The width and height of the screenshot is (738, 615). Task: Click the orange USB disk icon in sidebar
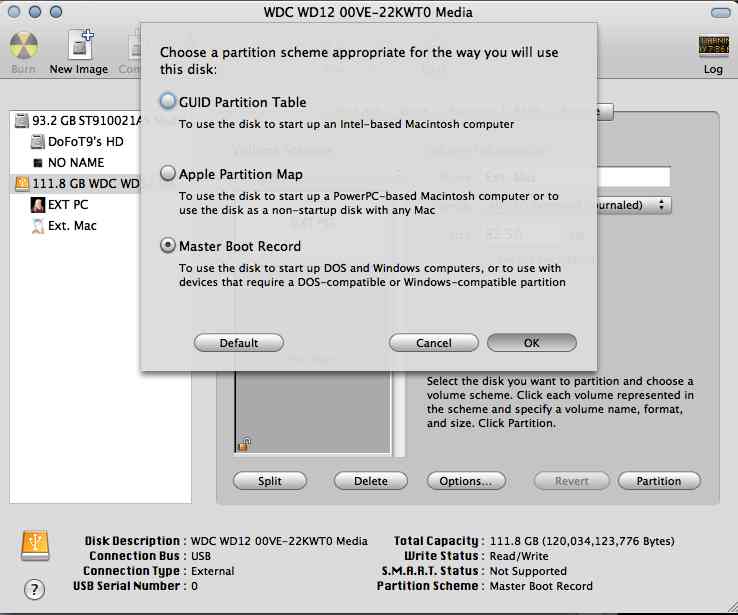point(22,184)
